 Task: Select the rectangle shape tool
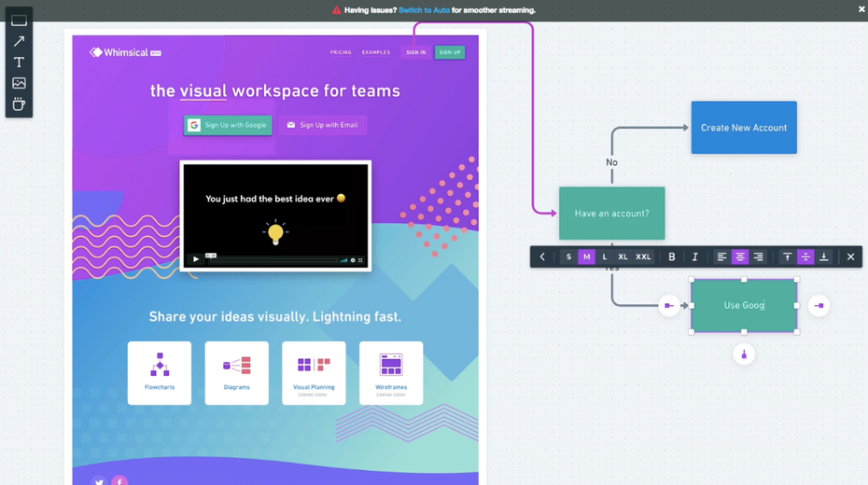pos(19,21)
